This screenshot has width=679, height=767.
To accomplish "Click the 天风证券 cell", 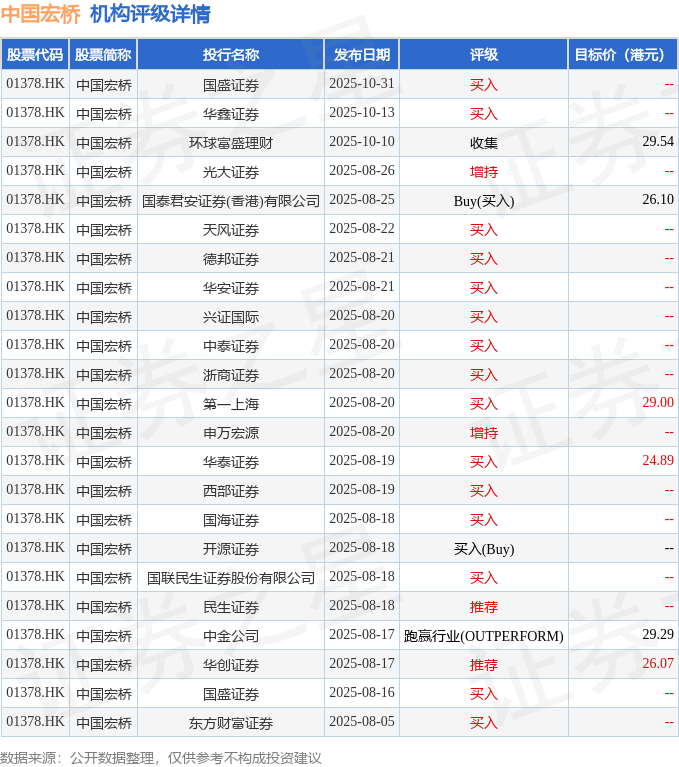I will (x=231, y=230).
